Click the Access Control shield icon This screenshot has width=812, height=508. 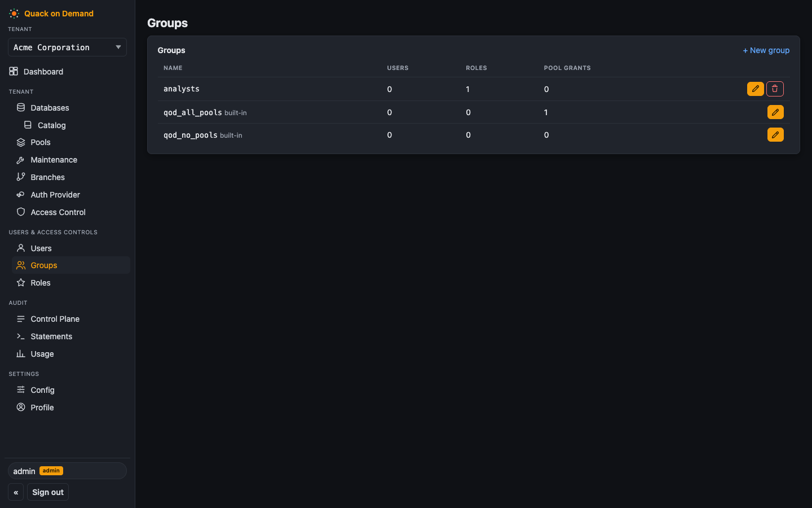pyautogui.click(x=21, y=212)
